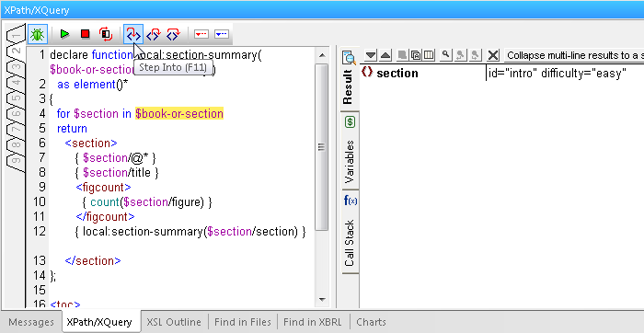
Task: Click highlighted $book-or-section on line 4
Action: click(x=179, y=114)
